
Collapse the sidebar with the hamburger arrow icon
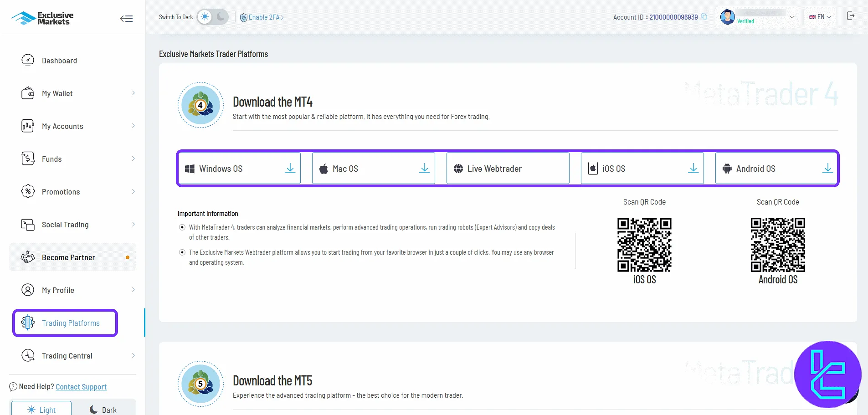click(x=126, y=19)
